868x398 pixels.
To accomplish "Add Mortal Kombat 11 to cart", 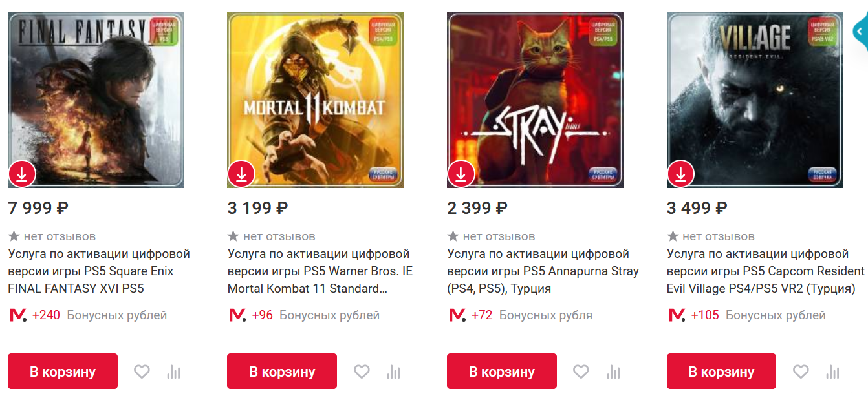I will (282, 372).
